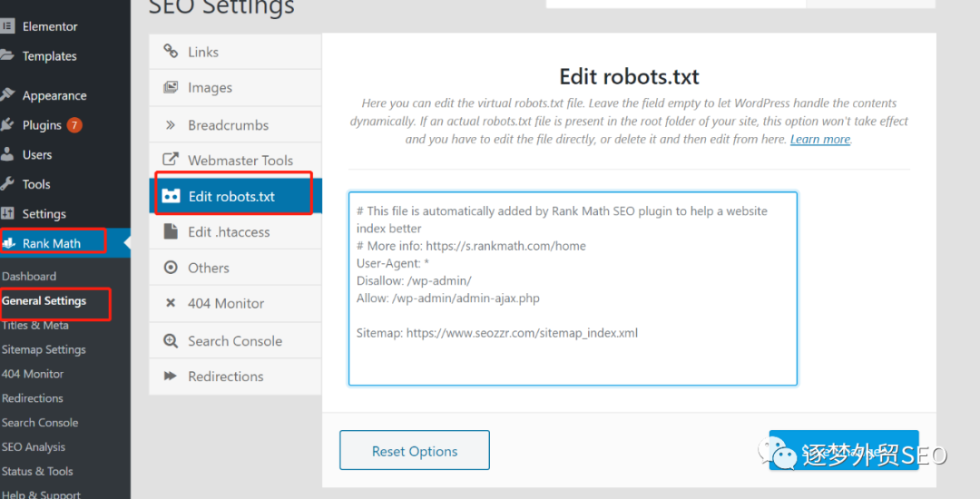This screenshot has width=980, height=499.
Task: Click the 404 Monitor X icon
Action: tap(170, 303)
